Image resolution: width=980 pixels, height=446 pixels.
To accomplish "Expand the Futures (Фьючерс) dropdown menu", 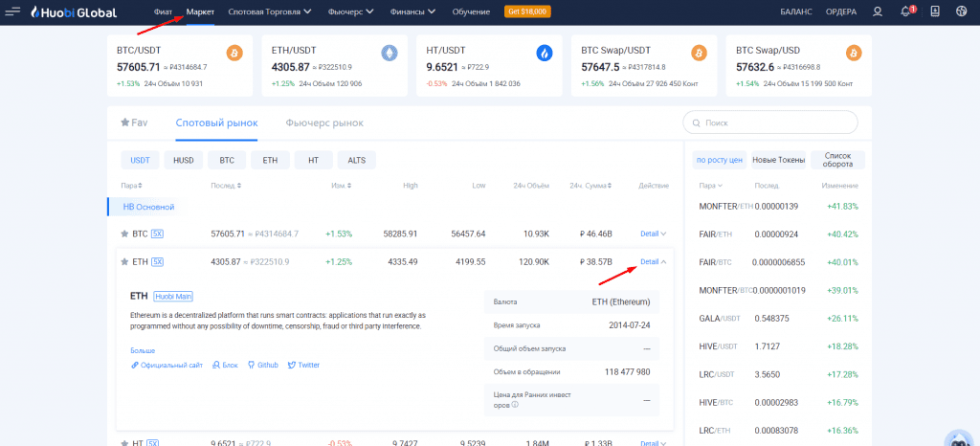I will click(x=352, y=11).
